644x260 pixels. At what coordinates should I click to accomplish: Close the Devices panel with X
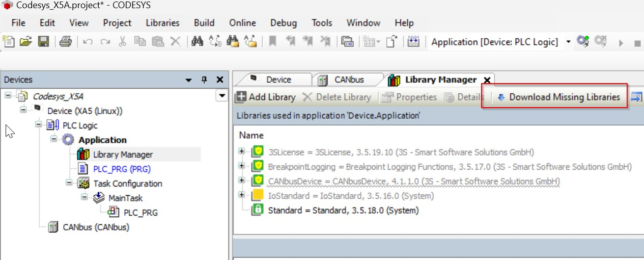220,80
